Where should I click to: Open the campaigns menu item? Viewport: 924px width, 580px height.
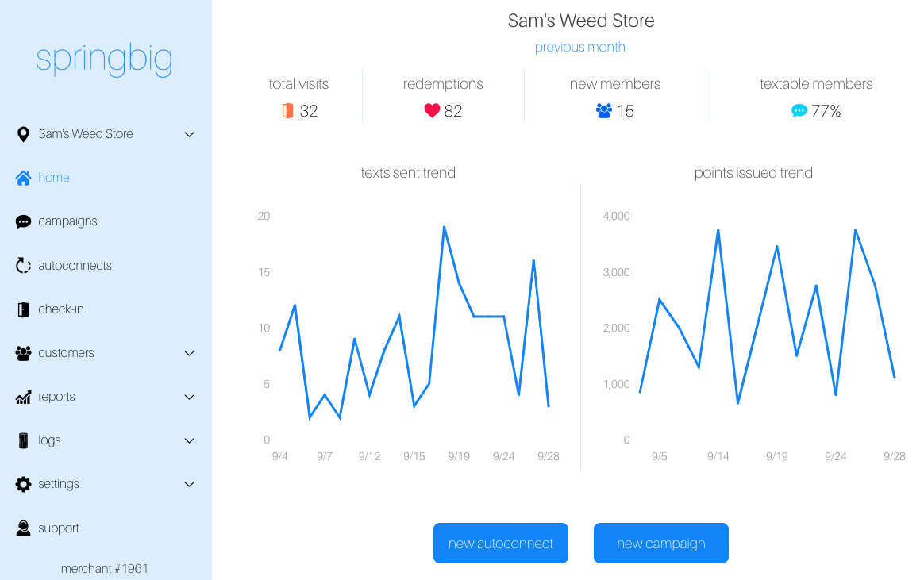coord(67,221)
